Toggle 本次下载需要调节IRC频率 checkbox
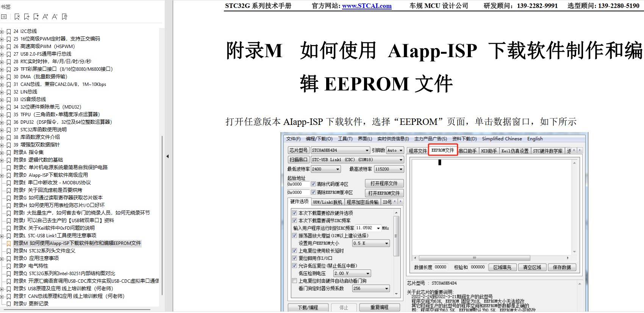This screenshot has height=313, width=644. tap(294, 220)
